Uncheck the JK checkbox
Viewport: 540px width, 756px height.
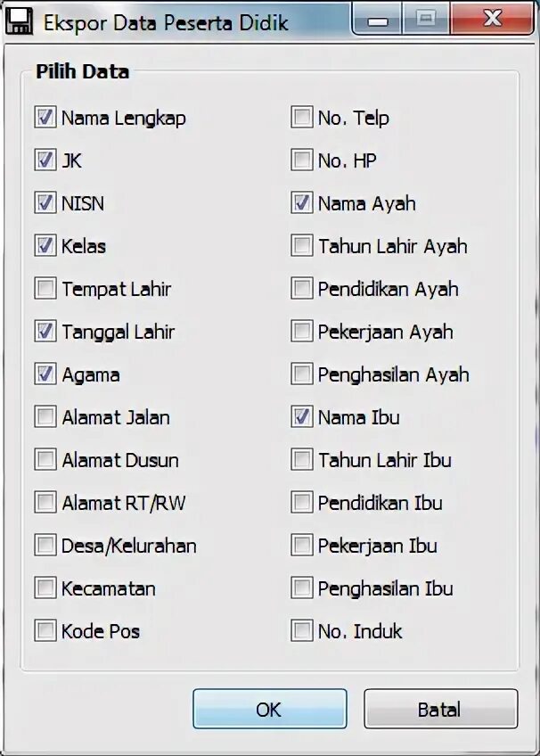pyautogui.click(x=45, y=160)
